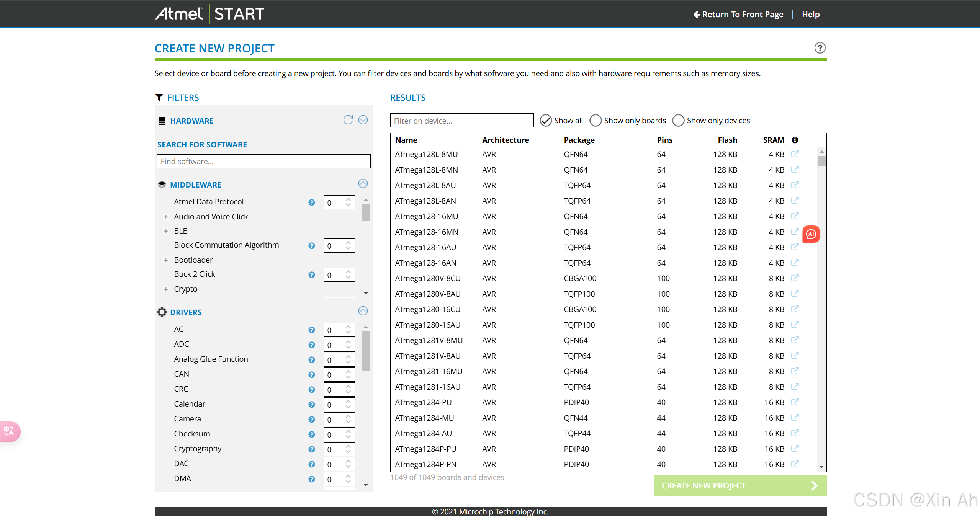Viewport: 980px width, 516px height.
Task: Reset hardware filters with the refresh icon
Action: click(x=348, y=120)
